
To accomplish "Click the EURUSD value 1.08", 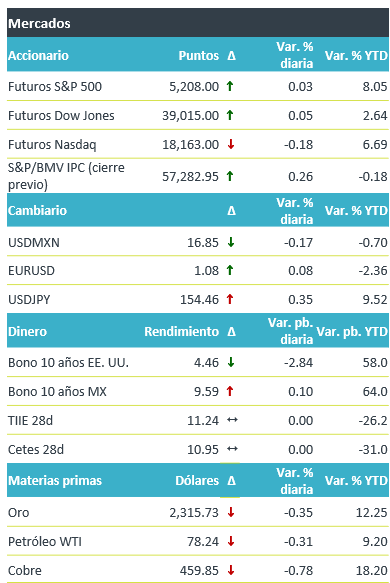I will [x=206, y=270].
